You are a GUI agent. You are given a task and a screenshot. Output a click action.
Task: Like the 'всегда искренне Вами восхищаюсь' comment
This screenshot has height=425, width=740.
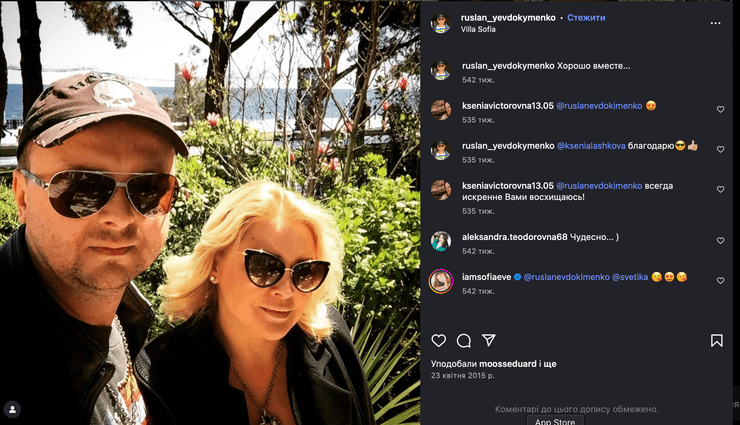coord(720,190)
